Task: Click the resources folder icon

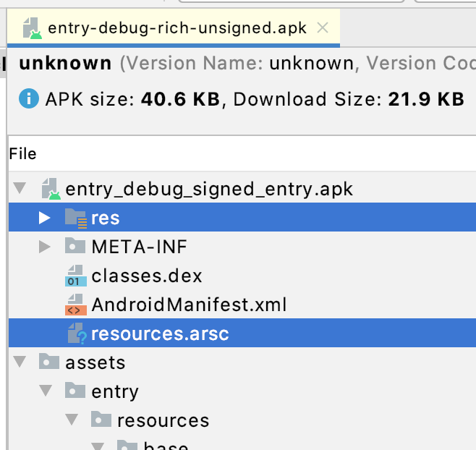Action: [x=101, y=419]
